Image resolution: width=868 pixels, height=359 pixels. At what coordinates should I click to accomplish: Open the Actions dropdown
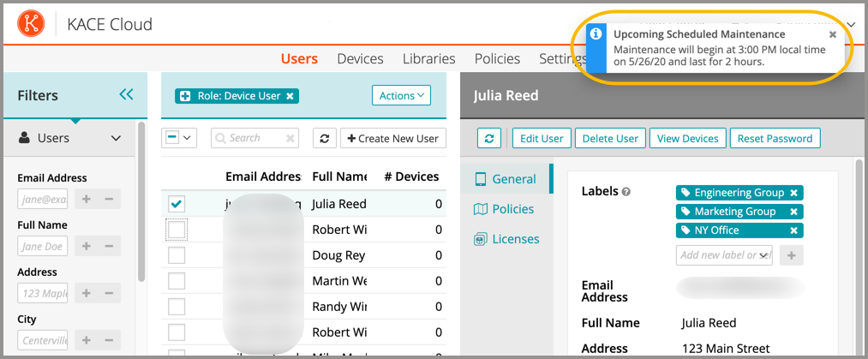pos(401,96)
